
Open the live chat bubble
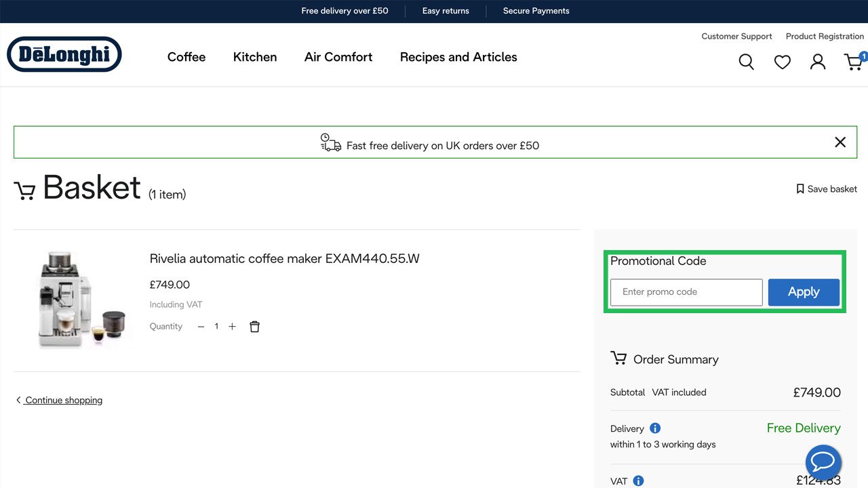click(x=823, y=463)
